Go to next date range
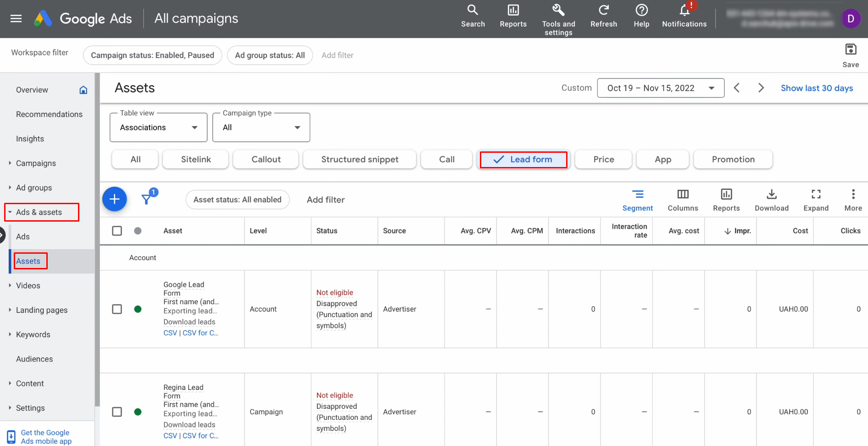Image resolution: width=868 pixels, height=446 pixels. tap(761, 88)
